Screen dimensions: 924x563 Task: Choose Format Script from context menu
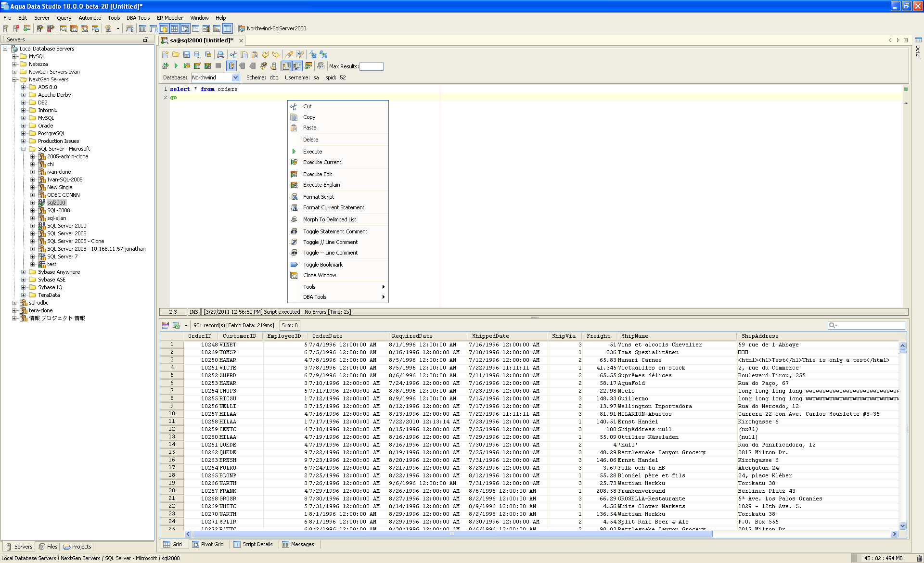coord(318,197)
